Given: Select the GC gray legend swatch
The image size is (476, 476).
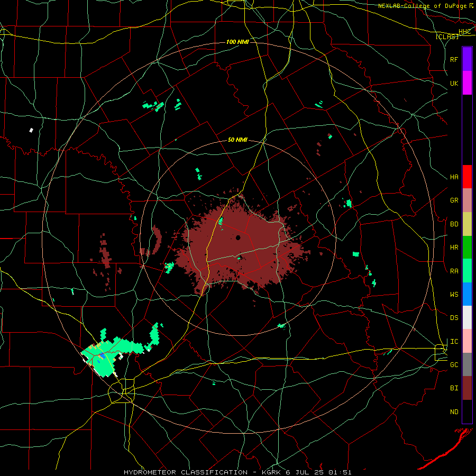Looking at the screenshot, I should click(467, 364).
